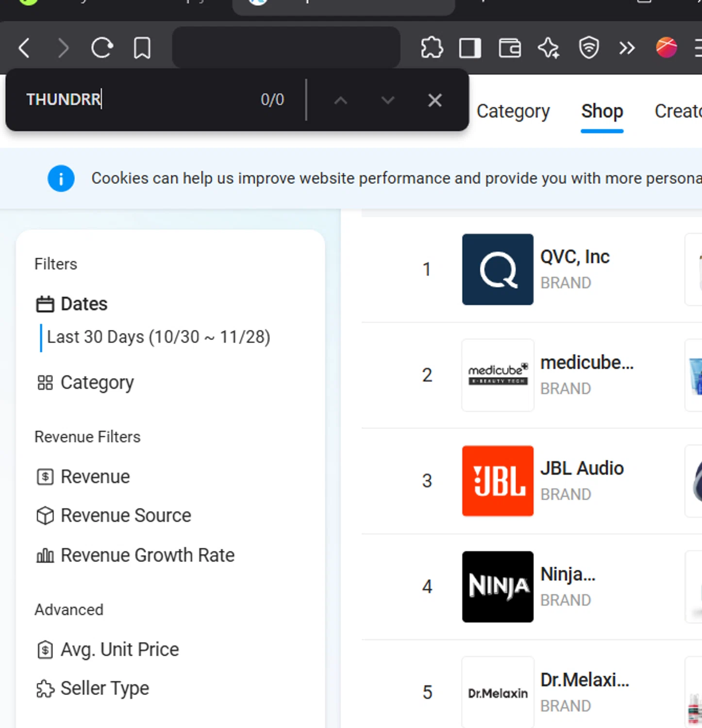Click the BRAND label under JBL Audio

point(566,495)
